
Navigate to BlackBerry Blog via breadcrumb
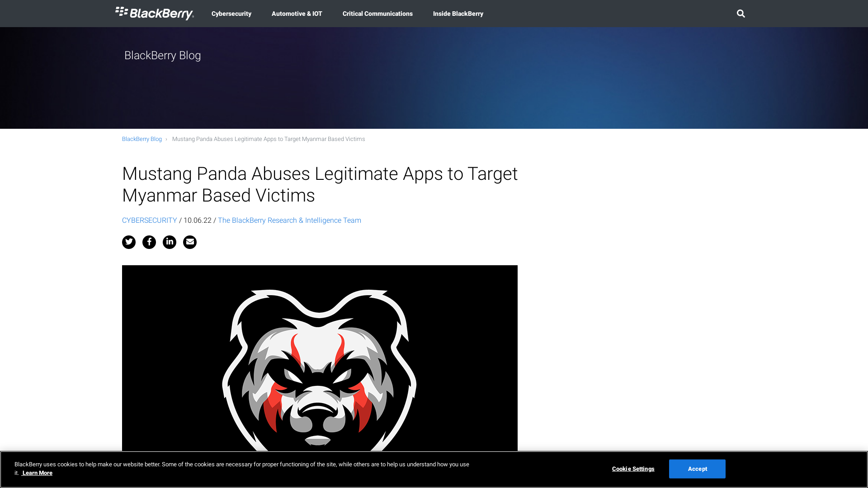pyautogui.click(x=142, y=139)
